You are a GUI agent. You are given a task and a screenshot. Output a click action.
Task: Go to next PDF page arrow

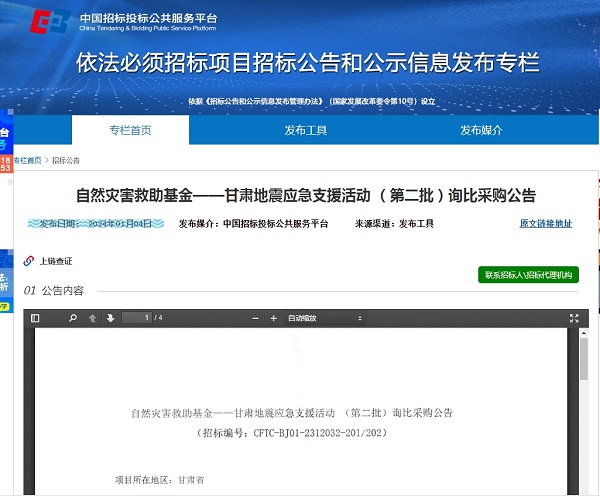tap(110, 318)
